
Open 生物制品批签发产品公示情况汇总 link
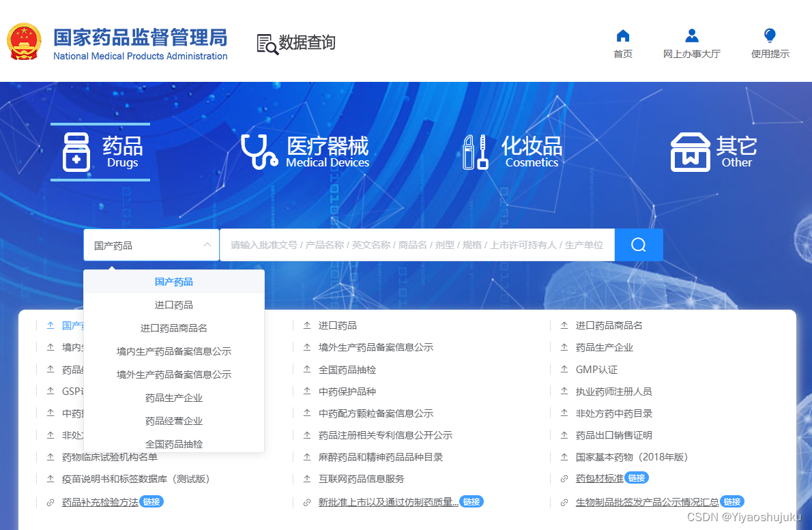[x=648, y=502]
